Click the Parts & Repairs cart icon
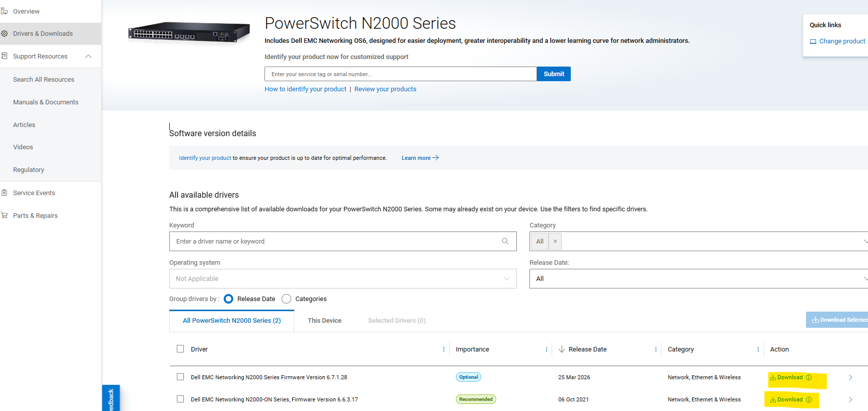The height and width of the screenshot is (411, 868). click(x=4, y=215)
